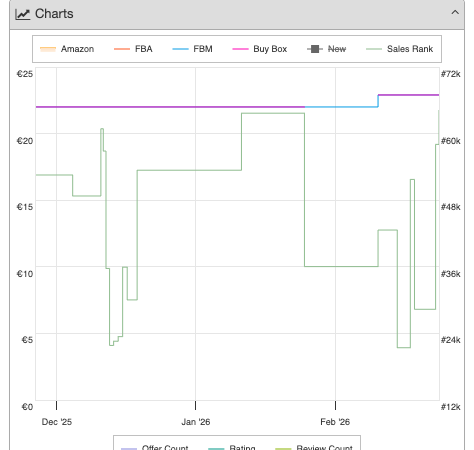This screenshot has width=474, height=450.
Task: Click the Jan '26 axis label
Action: pyautogui.click(x=196, y=422)
